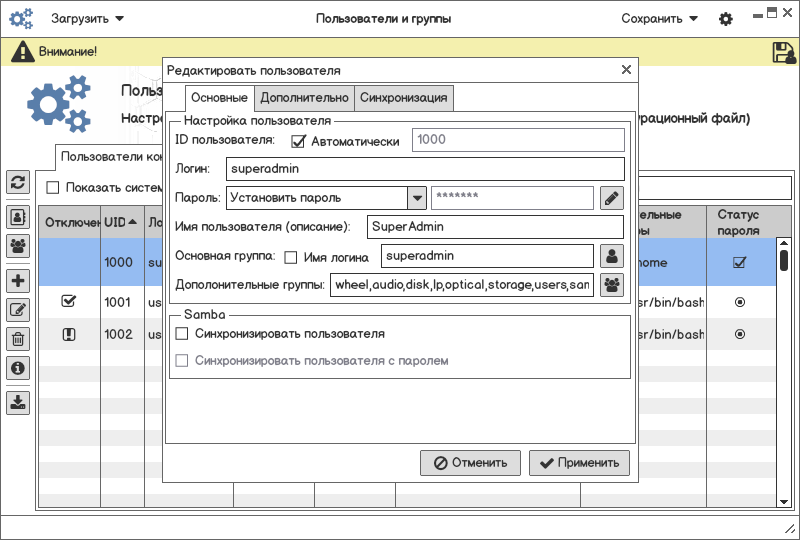
Task: Sort by the UID column header
Action: (122, 222)
